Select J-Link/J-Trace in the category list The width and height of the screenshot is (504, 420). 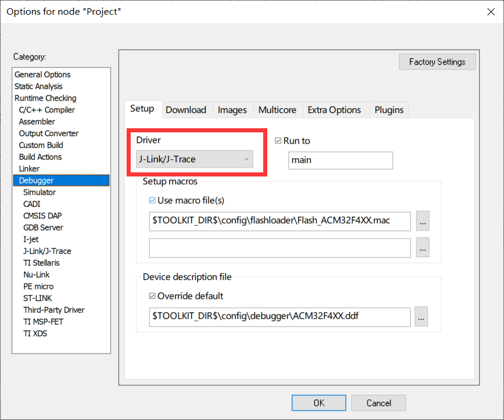47,251
